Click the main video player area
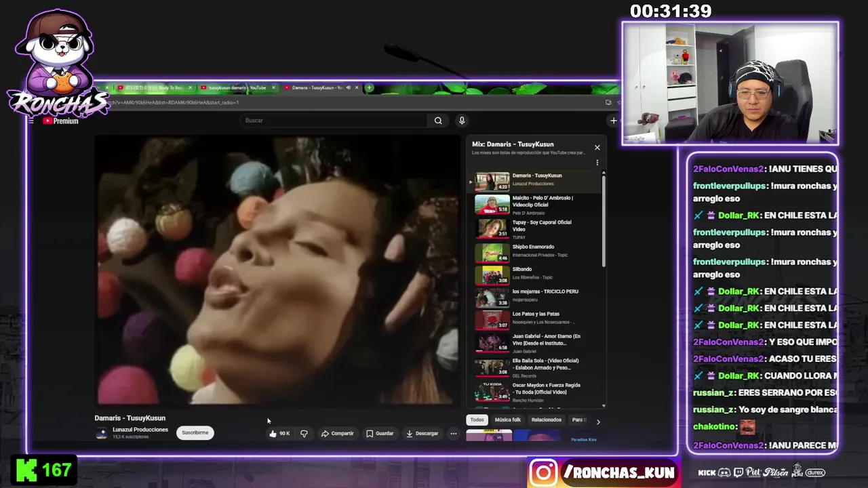 point(277,270)
